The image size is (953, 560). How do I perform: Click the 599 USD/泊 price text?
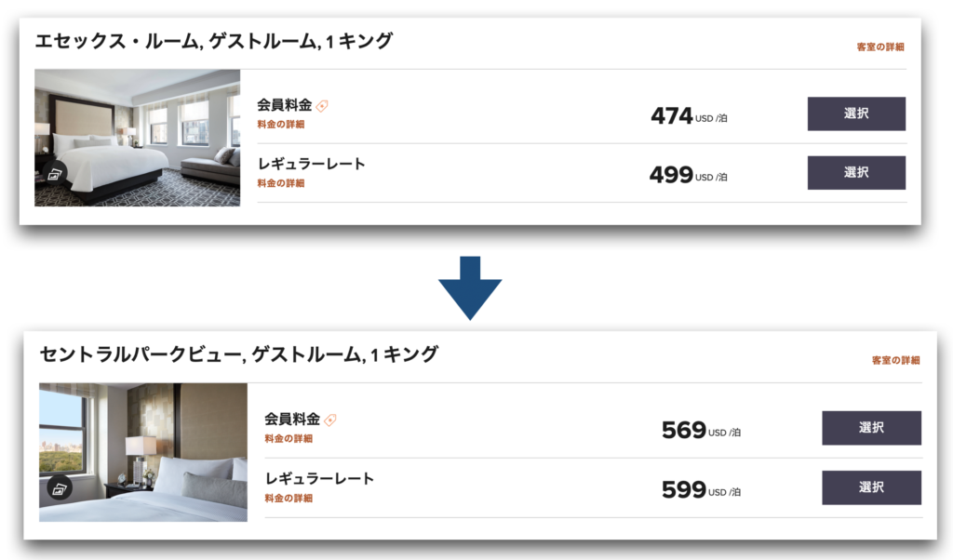(701, 489)
